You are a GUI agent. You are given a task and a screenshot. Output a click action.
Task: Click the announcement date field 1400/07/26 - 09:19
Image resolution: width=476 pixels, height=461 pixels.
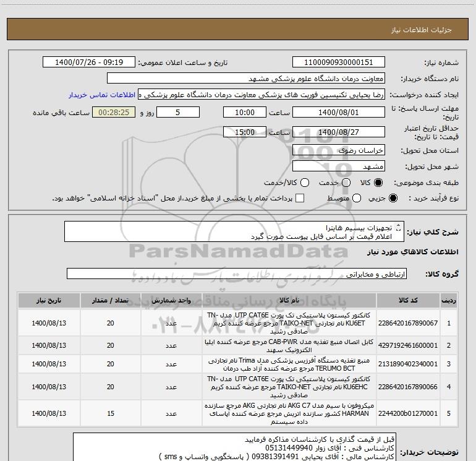coord(89,62)
